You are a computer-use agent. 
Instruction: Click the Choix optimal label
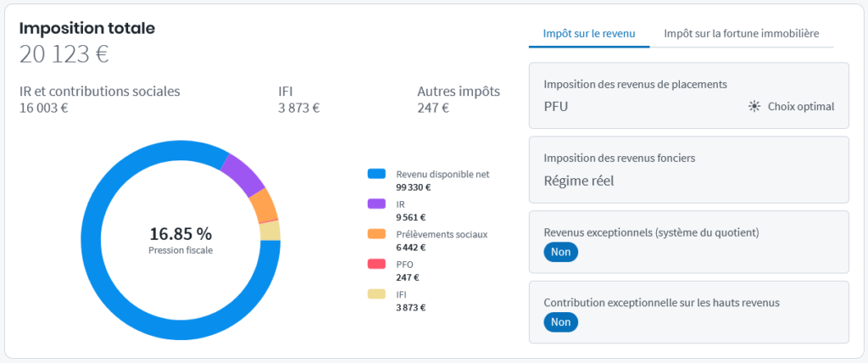(x=801, y=107)
